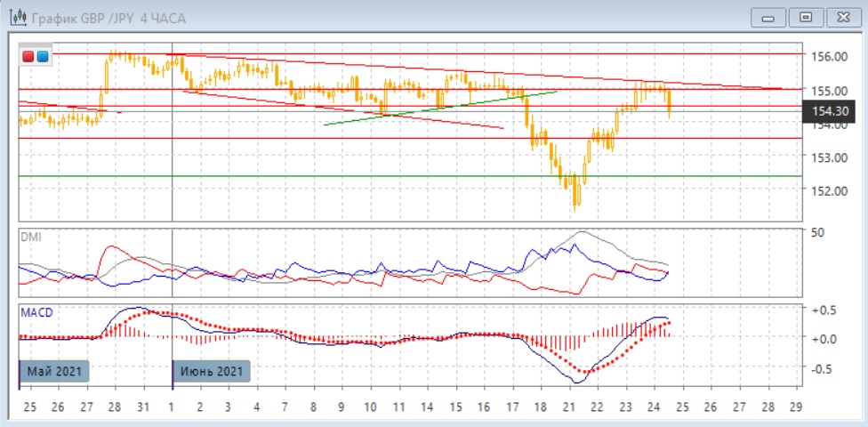This screenshot has width=868, height=427.
Task: Click the 153.00 price axis label
Action: point(828,157)
